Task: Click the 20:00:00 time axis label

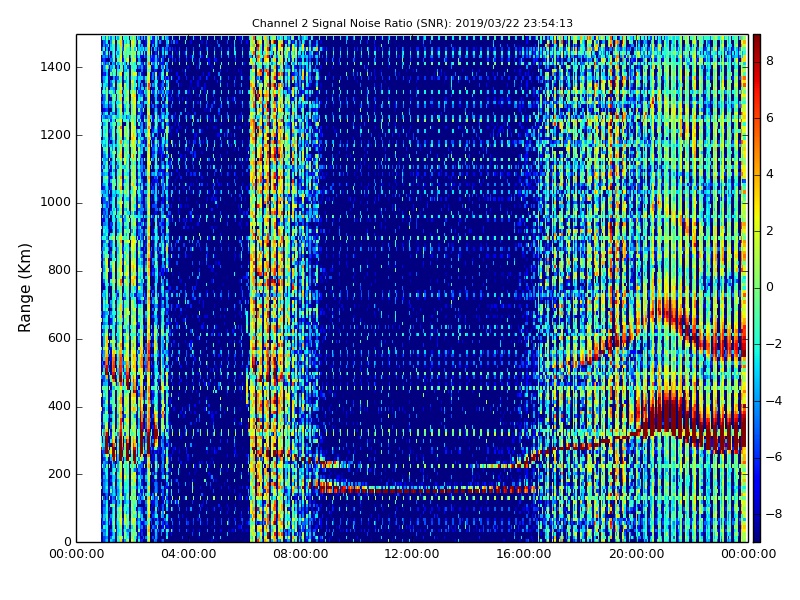Action: (636, 554)
